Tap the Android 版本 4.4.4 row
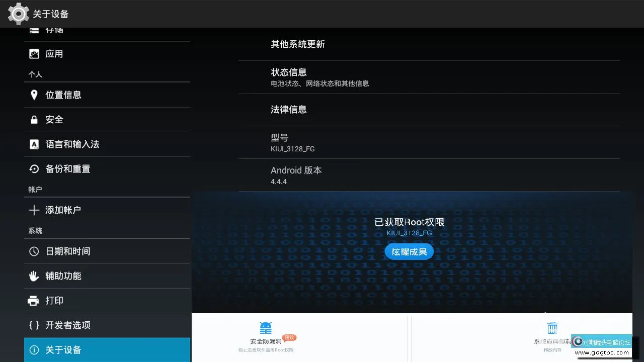Image resolution: width=644 pixels, height=362 pixels. (x=429, y=175)
